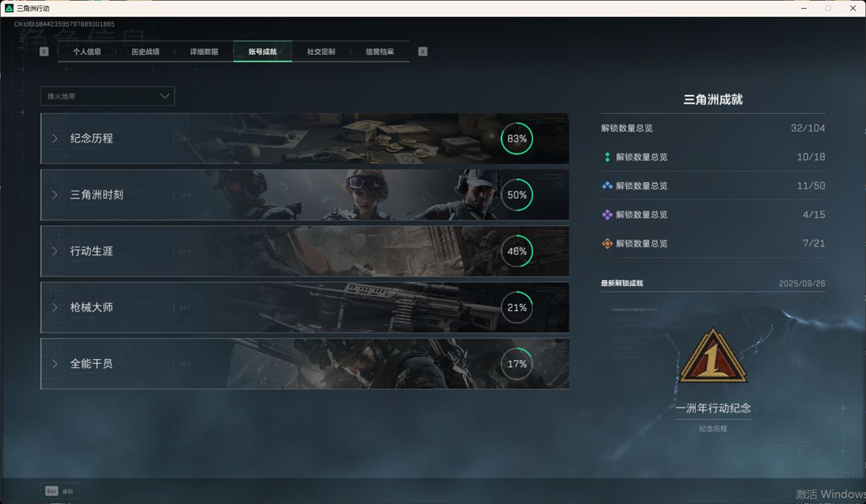Expand the 枪械大师 achievement row
This screenshot has width=866, height=504.
click(92, 307)
